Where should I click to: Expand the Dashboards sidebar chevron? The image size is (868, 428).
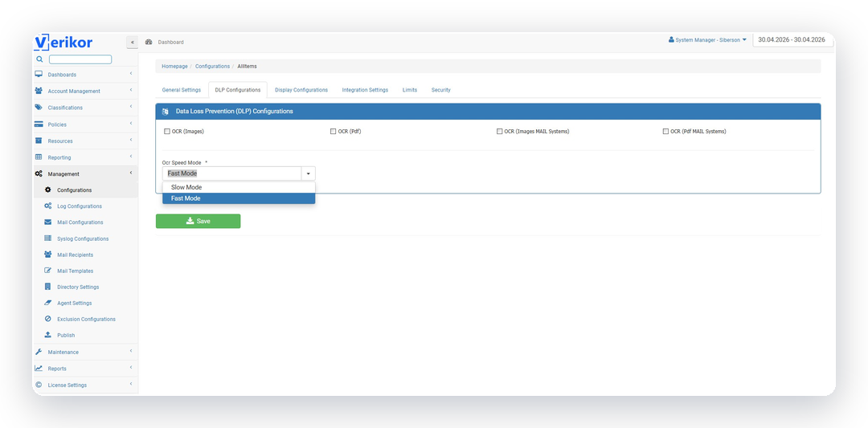131,74
